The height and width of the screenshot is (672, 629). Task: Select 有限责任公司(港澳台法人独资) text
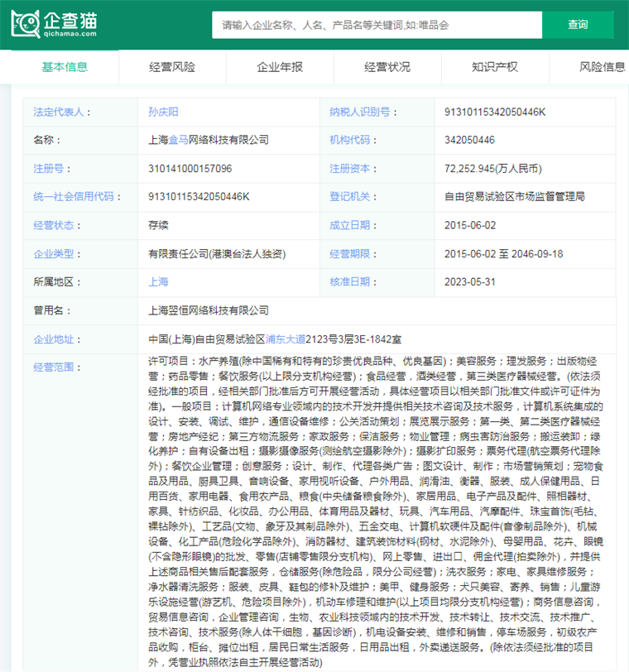217,254
